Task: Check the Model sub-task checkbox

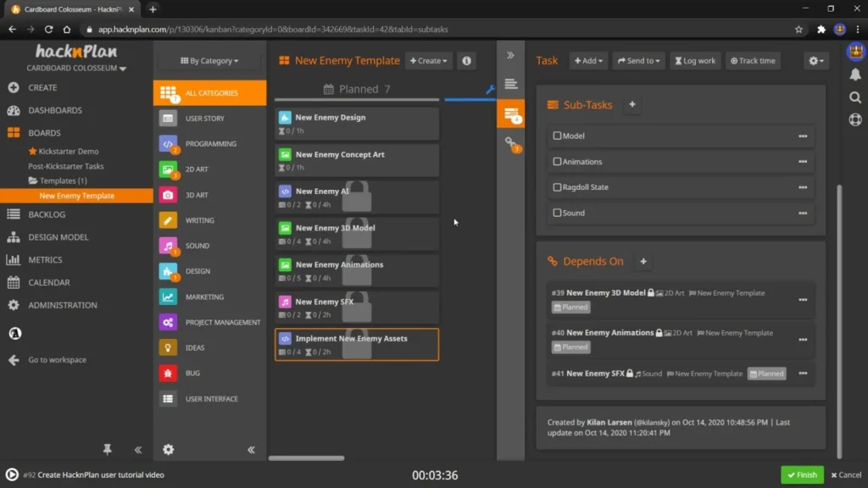Action: [557, 136]
